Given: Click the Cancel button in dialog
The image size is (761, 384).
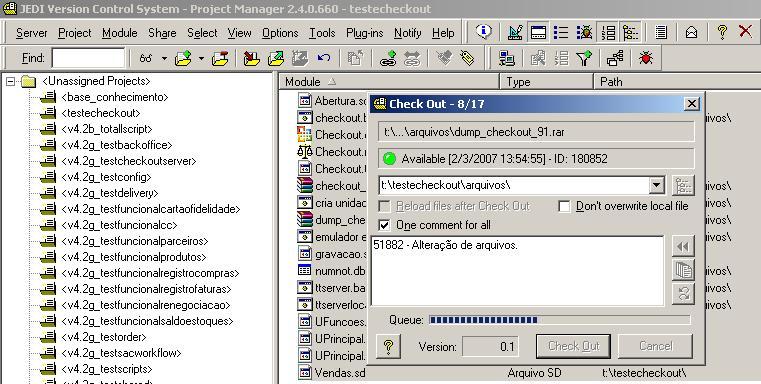Looking at the screenshot, I should pos(656,346).
